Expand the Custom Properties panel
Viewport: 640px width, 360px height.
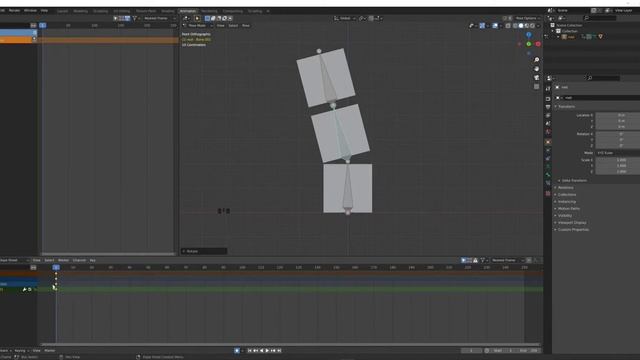(x=573, y=230)
